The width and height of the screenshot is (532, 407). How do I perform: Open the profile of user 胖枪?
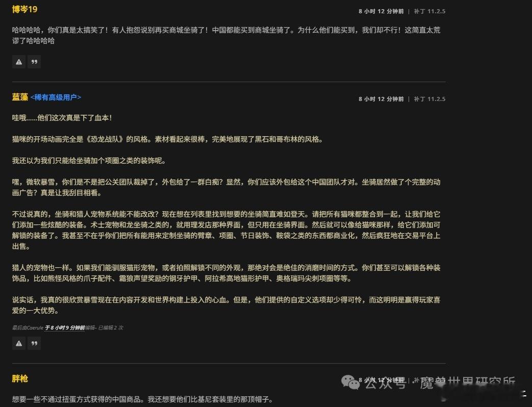(20, 379)
